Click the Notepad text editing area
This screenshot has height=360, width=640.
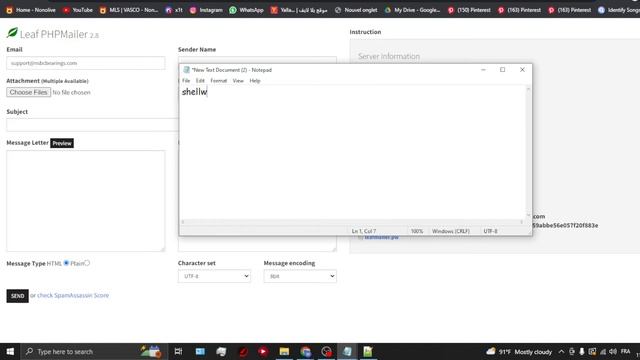coord(353,152)
